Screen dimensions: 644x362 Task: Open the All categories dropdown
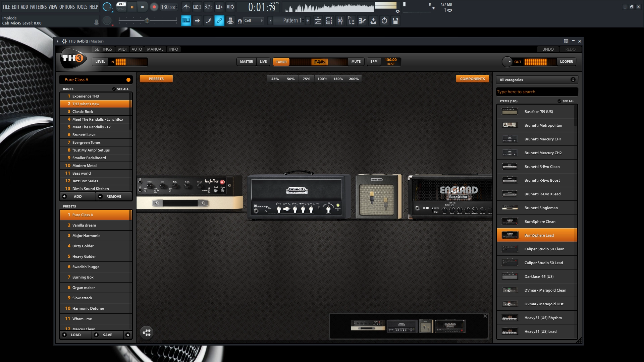[537, 80]
